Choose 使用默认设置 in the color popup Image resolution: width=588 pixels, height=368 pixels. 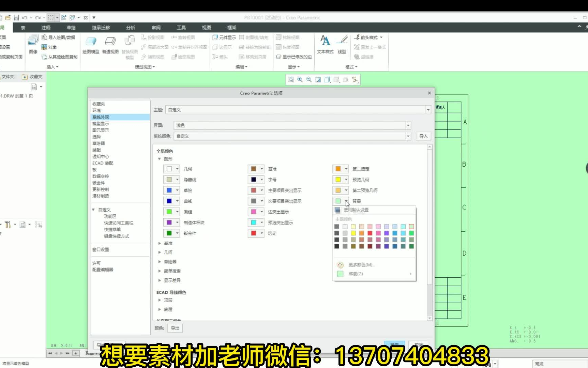356,210
